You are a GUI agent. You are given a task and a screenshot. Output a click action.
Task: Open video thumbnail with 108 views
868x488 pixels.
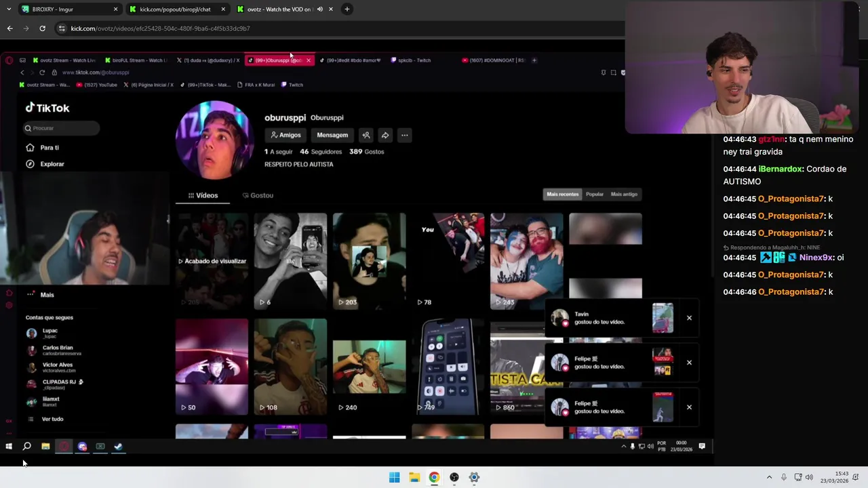click(290, 367)
